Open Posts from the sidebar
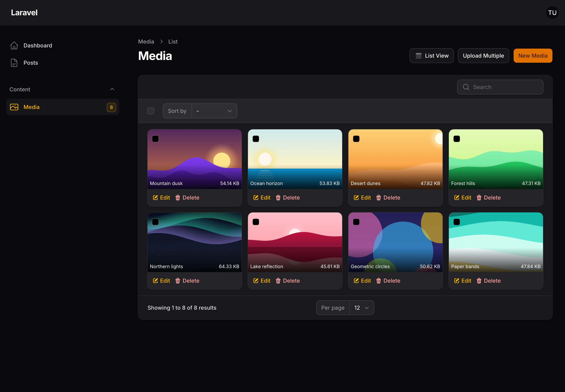 tap(63, 63)
